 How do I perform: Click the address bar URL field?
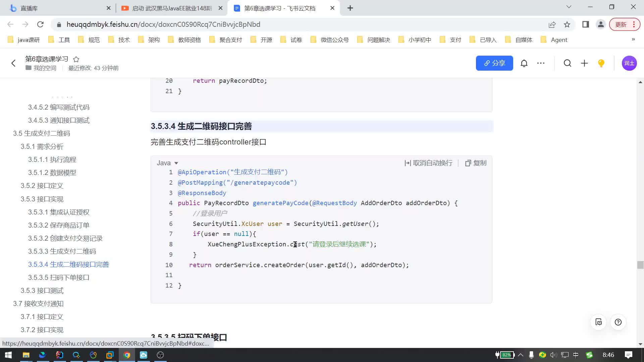(x=302, y=24)
